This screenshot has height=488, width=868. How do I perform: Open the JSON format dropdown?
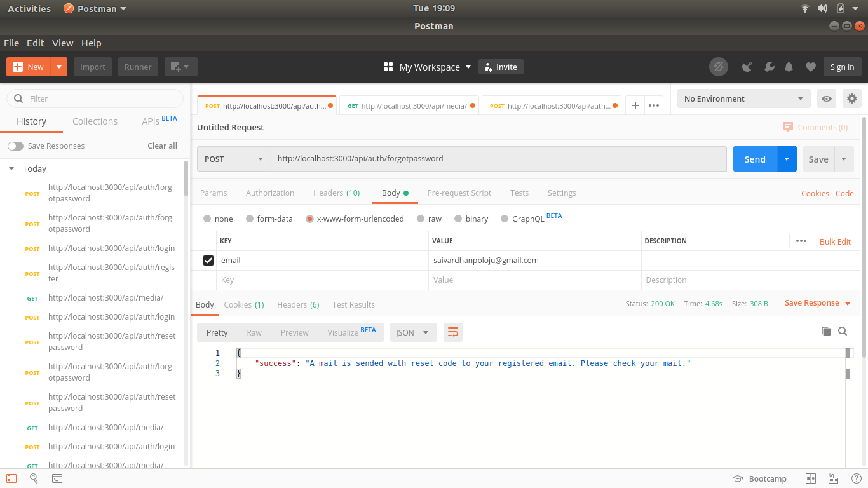tap(413, 332)
